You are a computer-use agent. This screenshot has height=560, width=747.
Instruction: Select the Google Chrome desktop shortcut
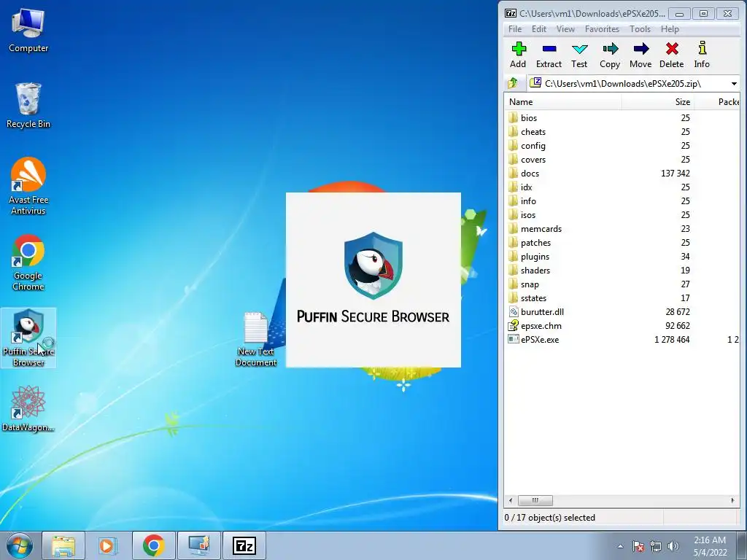pyautogui.click(x=28, y=262)
